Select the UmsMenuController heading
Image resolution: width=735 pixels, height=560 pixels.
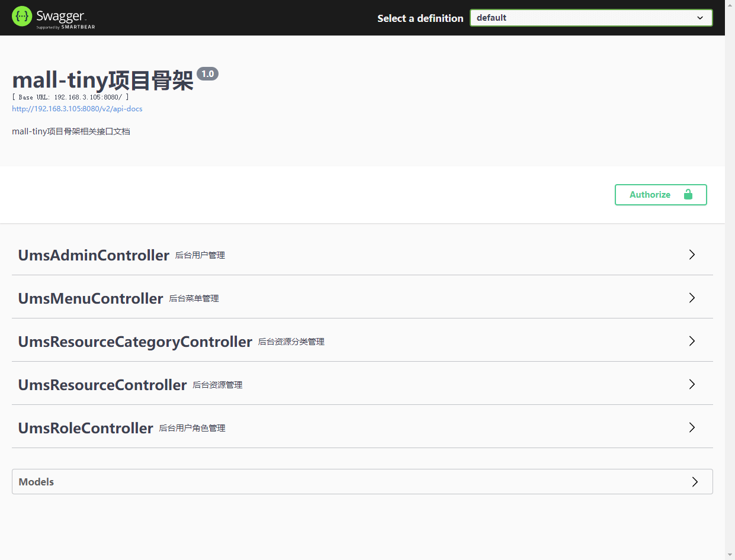(91, 298)
